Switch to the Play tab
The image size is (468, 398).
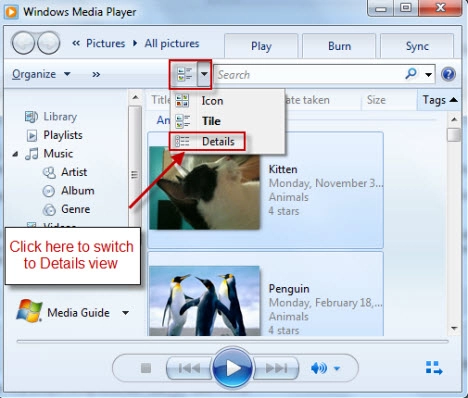click(x=261, y=46)
